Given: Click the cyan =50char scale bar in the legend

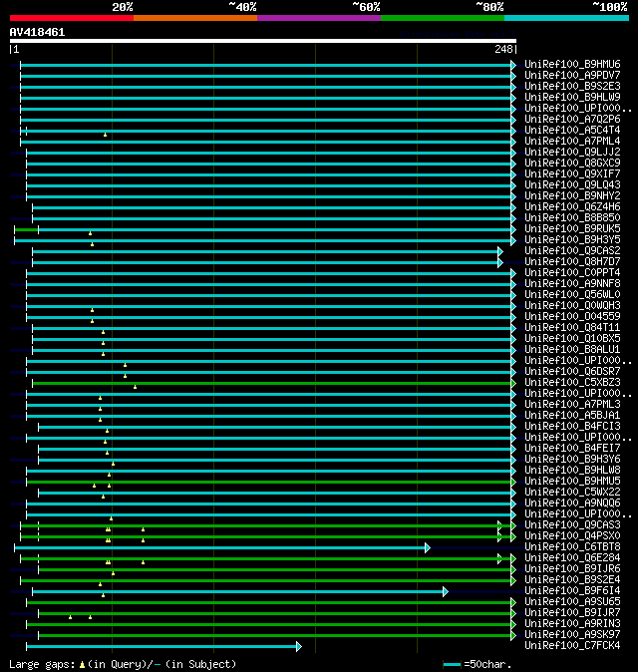Looking at the screenshot, I should [x=452, y=665].
